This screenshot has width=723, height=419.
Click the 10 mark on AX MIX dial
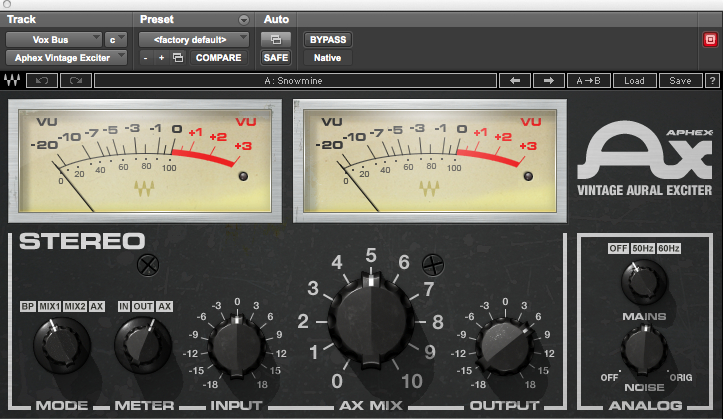coord(411,381)
